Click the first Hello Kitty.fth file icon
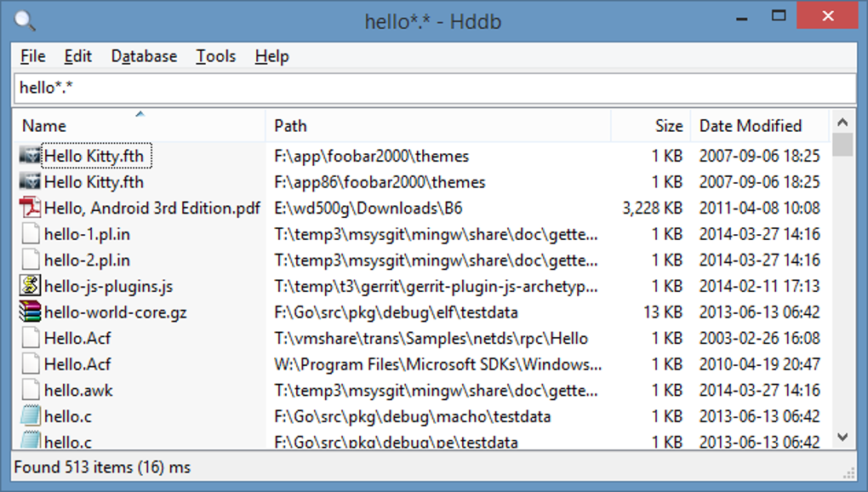The height and width of the screenshot is (492, 868). pos(30,156)
